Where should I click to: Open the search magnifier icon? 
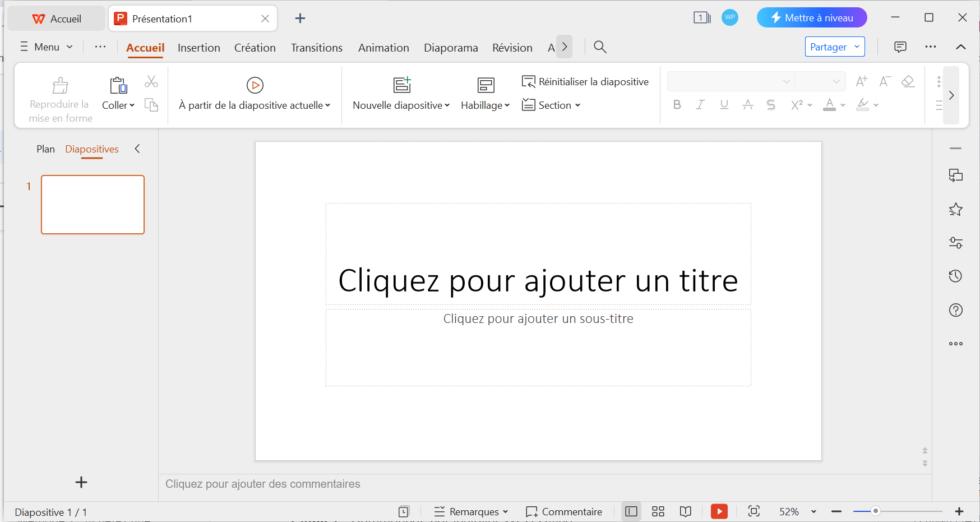pos(600,47)
